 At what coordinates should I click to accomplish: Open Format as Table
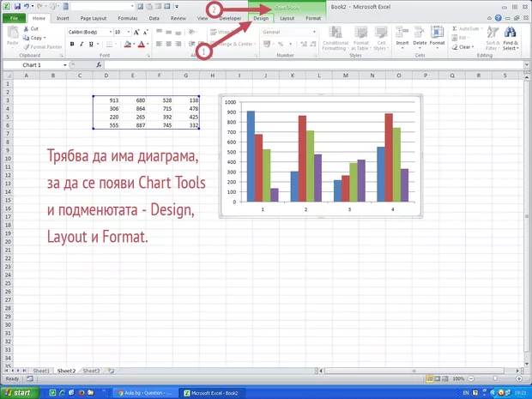click(x=361, y=39)
